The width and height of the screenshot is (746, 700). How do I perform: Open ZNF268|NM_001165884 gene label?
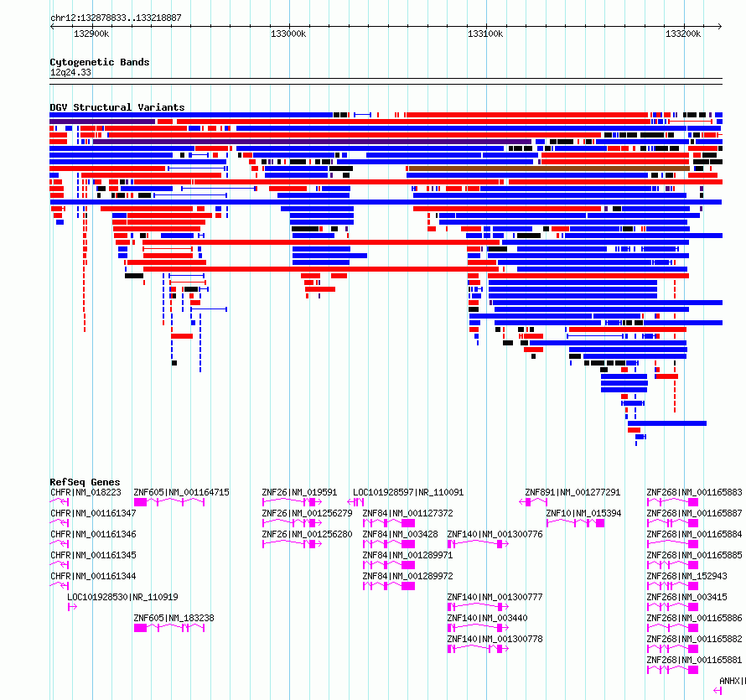click(x=694, y=534)
